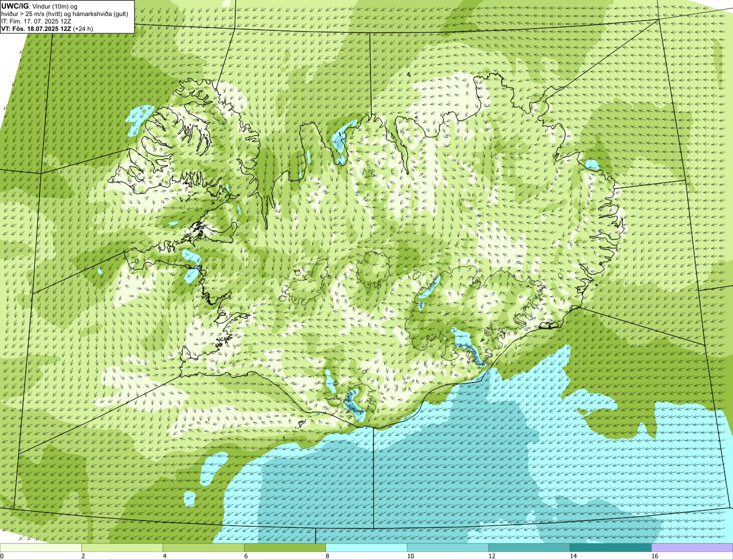The height and width of the screenshot is (560, 733).
Task: Pick the olive green 6–8 scale segment
Action: [285, 548]
